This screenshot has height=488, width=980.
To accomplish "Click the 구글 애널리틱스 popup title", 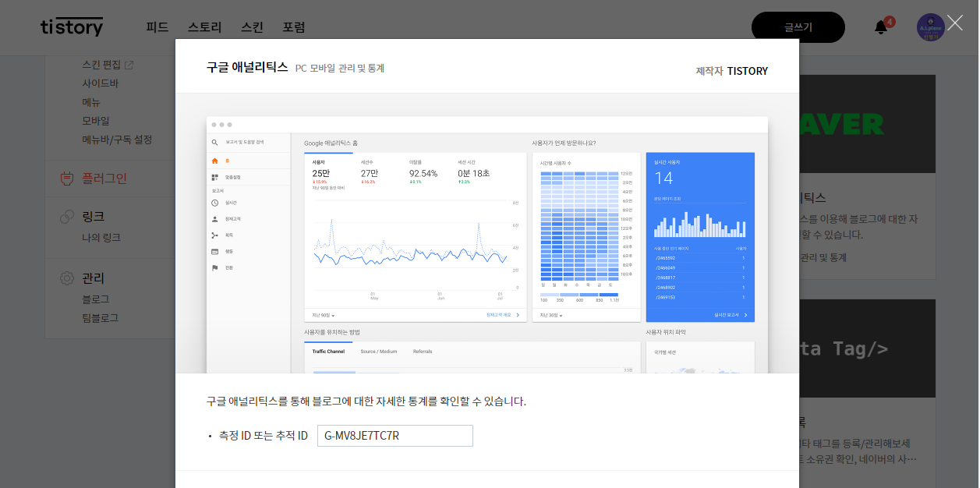I will [247, 68].
